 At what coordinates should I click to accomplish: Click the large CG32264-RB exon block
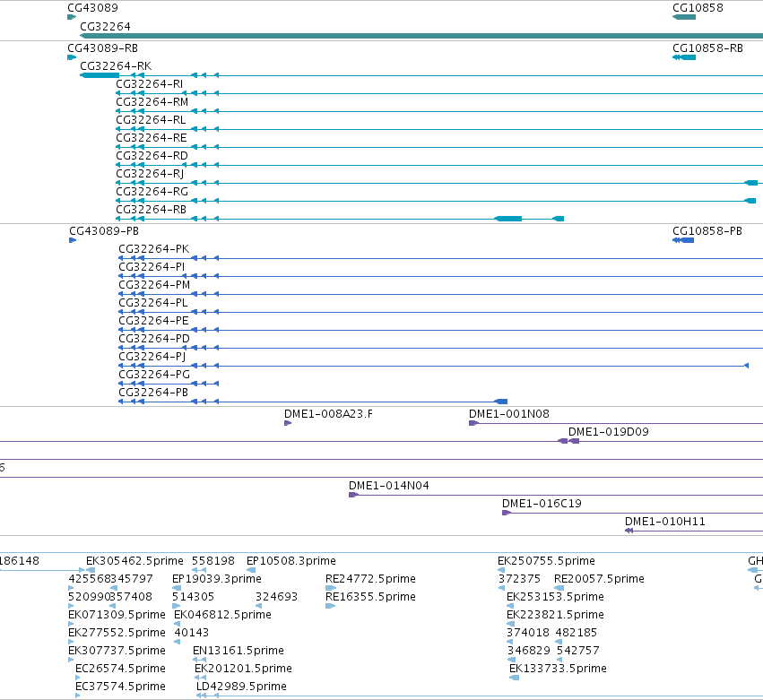(508, 219)
